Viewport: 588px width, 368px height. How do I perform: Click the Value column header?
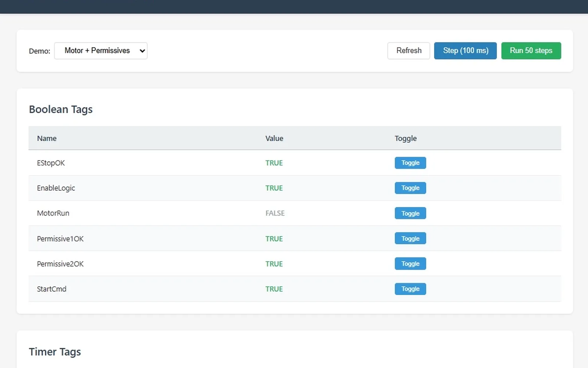coord(274,138)
